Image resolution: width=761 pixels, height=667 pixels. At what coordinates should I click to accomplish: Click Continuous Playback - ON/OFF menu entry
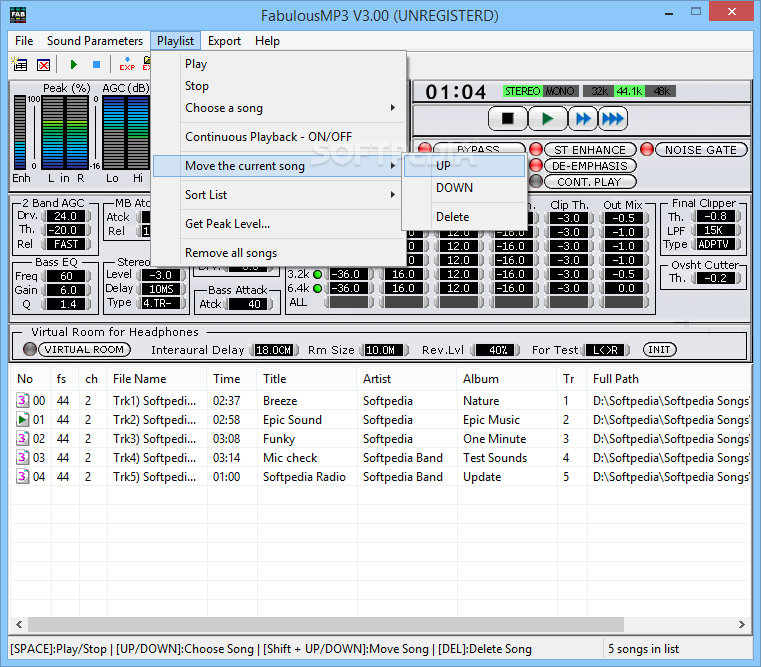[x=279, y=137]
